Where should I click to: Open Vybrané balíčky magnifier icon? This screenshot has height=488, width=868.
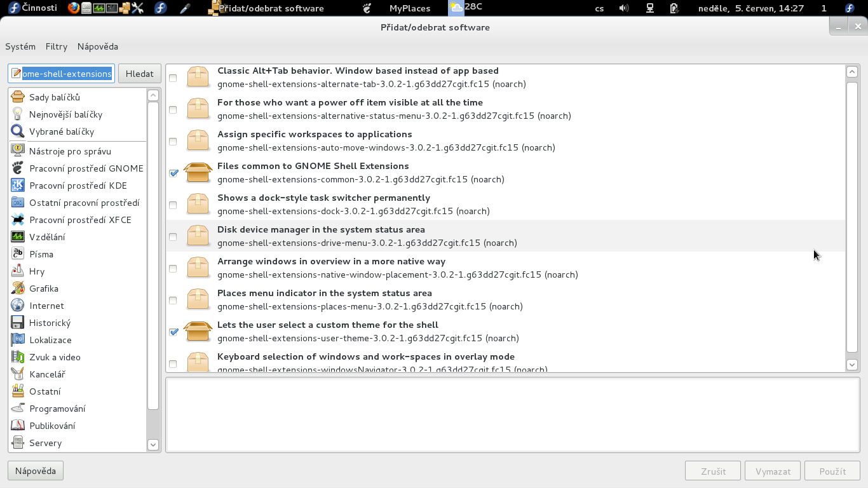click(18, 132)
